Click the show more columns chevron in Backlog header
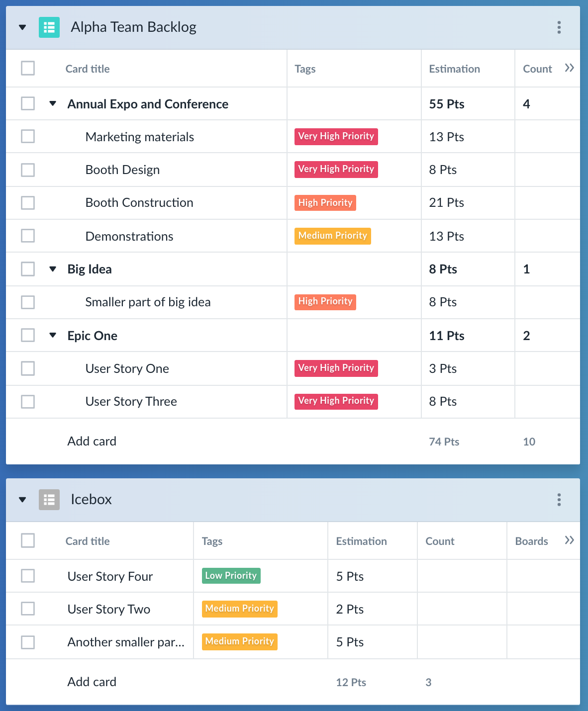Image resolution: width=588 pixels, height=711 pixels. coord(570,68)
